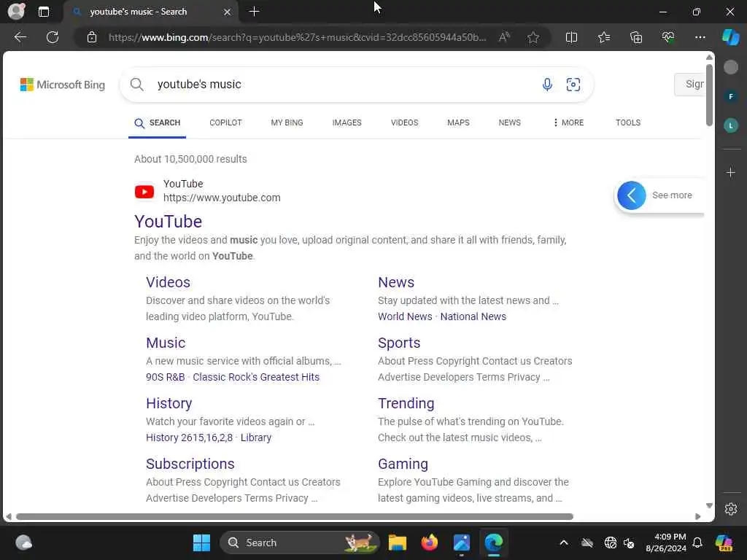Launch Firefox from taskbar
Screen dimensions: 747x560
[x=429, y=542]
